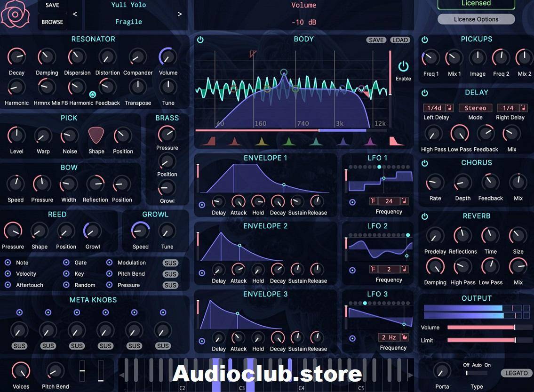This screenshot has width=534, height=392.
Task: Click the Random modulation source icon
Action: (x=66, y=285)
